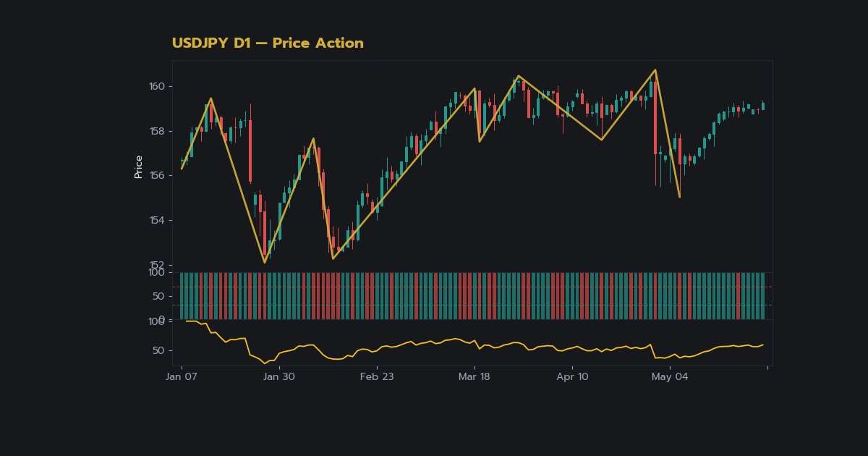Click the chart title USDJPY D1 — Price Action
This screenshot has height=456, width=868.
click(x=268, y=43)
